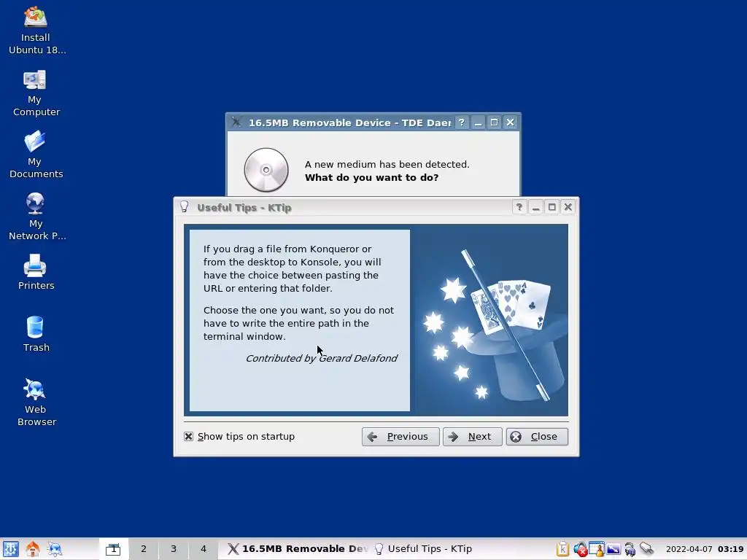747x560 pixels.
Task: Click the 'Contributed by Gerard Delafond' text
Action: pyautogui.click(x=321, y=359)
